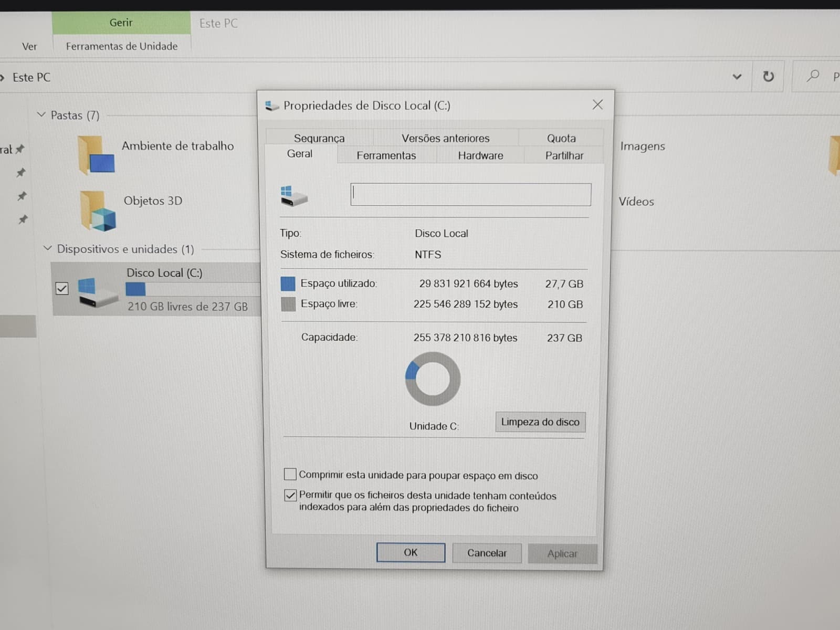Click the title bar drive icon of Propriedades
The height and width of the screenshot is (630, 840).
pos(272,106)
